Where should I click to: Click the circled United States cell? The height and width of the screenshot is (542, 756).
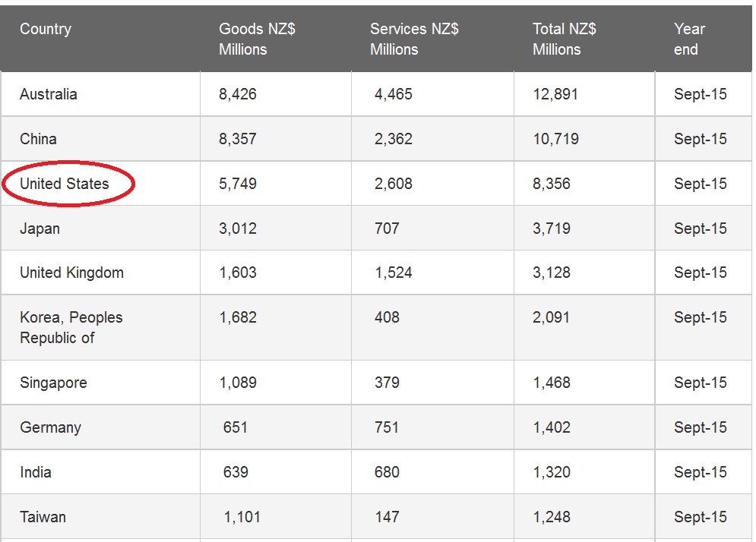[65, 184]
